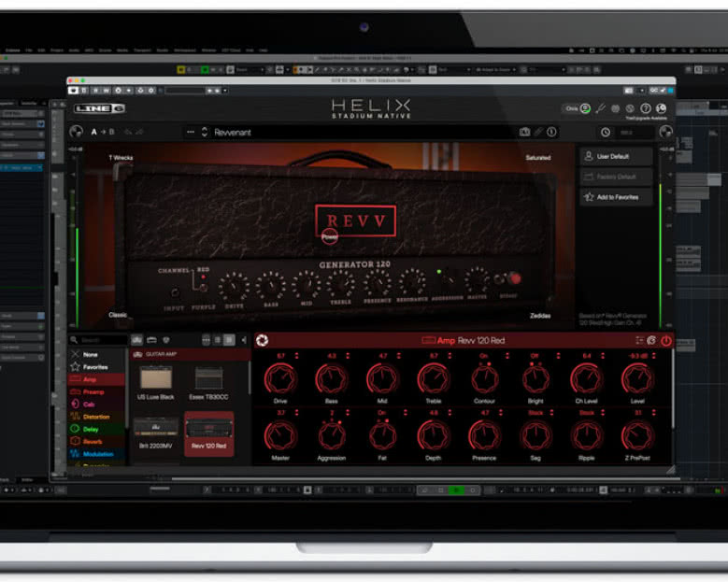The width and height of the screenshot is (728, 582).
Task: Select the Cab category
Action: click(x=96, y=405)
